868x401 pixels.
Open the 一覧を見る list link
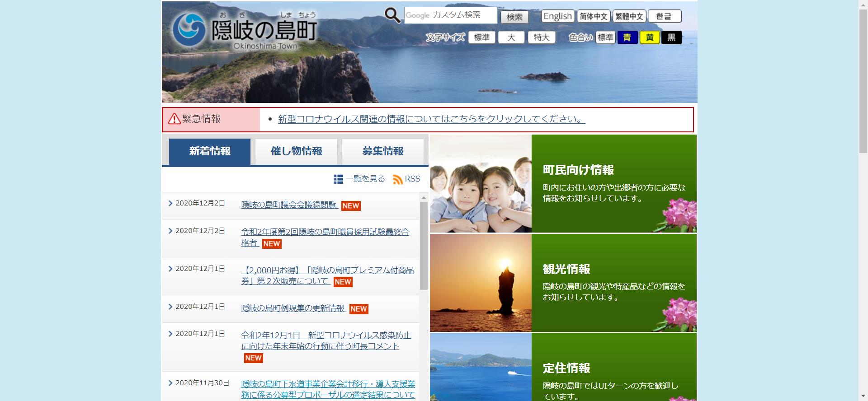point(365,179)
